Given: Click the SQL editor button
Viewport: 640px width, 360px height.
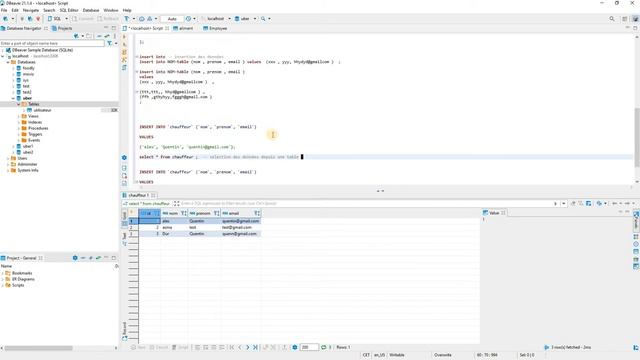Looking at the screenshot, I should (x=55, y=19).
